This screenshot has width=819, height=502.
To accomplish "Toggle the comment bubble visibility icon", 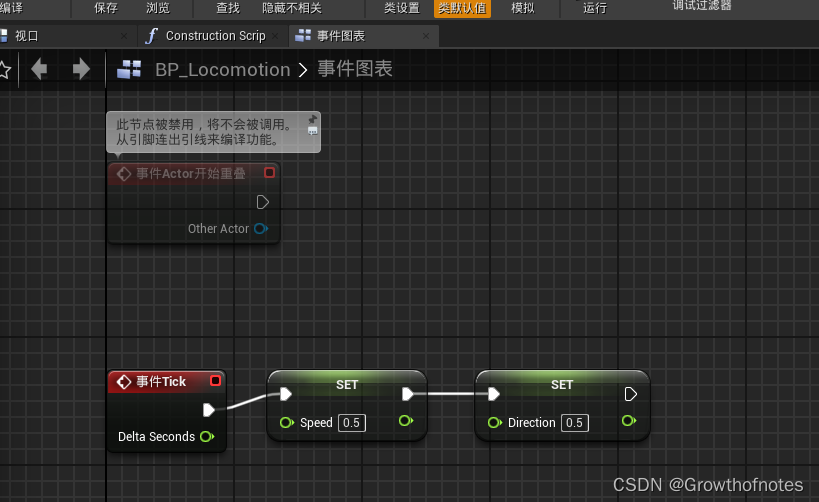I will 312,131.
